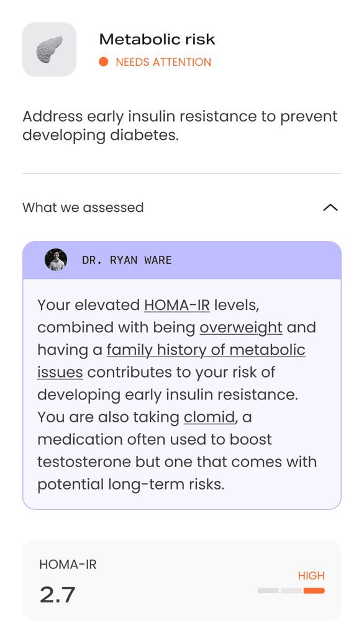Select the HIGH segment of the gauge
The image size is (364, 636).
[314, 590]
